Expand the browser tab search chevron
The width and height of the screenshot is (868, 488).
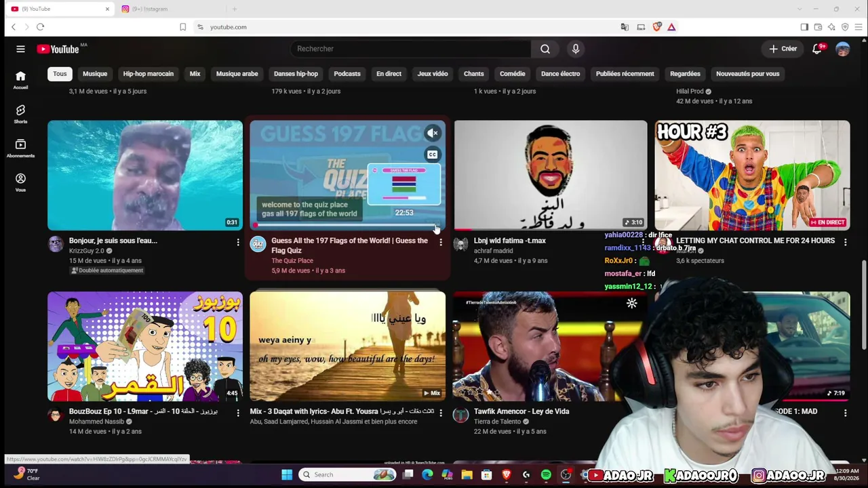click(799, 9)
